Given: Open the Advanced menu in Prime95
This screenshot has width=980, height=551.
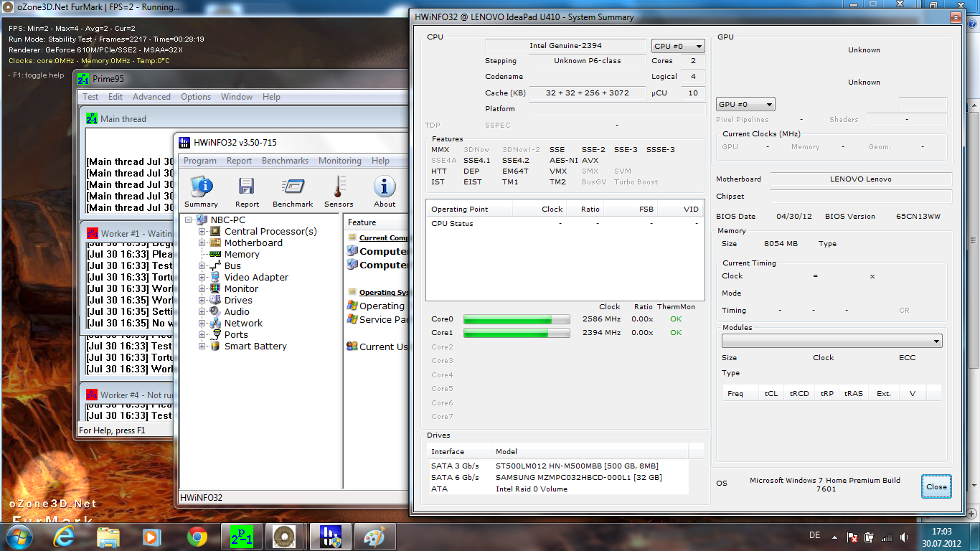Looking at the screenshot, I should [x=151, y=97].
